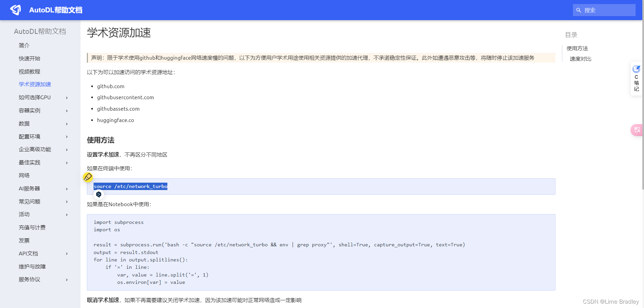
Task: Expand the AI服务器 section chevron
Action: pos(67,189)
